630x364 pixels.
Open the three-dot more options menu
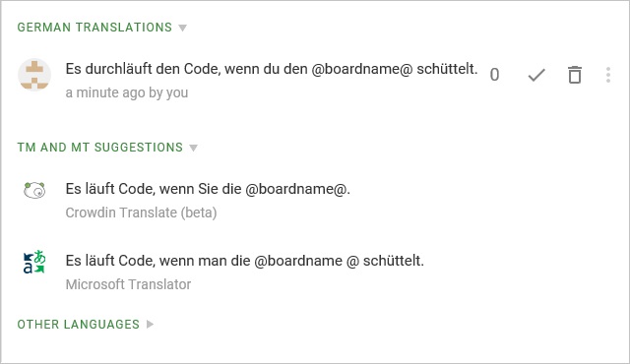pos(608,75)
